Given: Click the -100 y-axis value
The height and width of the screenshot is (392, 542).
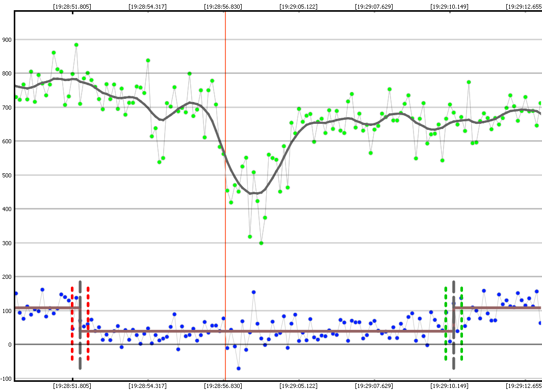Looking at the screenshot, I should [6, 379].
